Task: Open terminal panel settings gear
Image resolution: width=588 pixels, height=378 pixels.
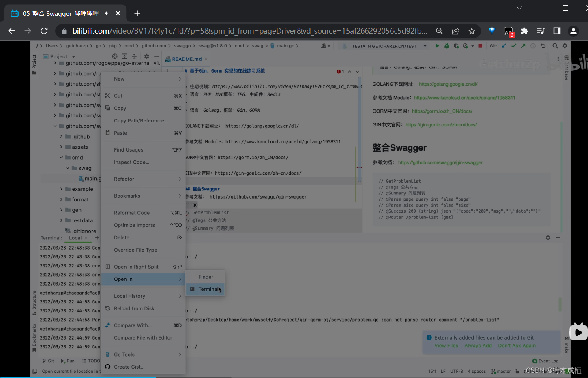Action: coord(548,238)
